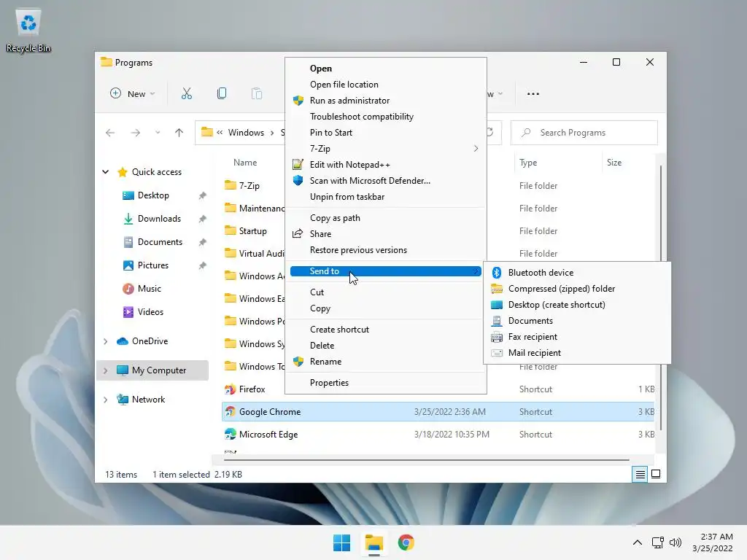This screenshot has height=560, width=747.
Task: Send to Compressed (zipped) folder
Action: [577, 289]
